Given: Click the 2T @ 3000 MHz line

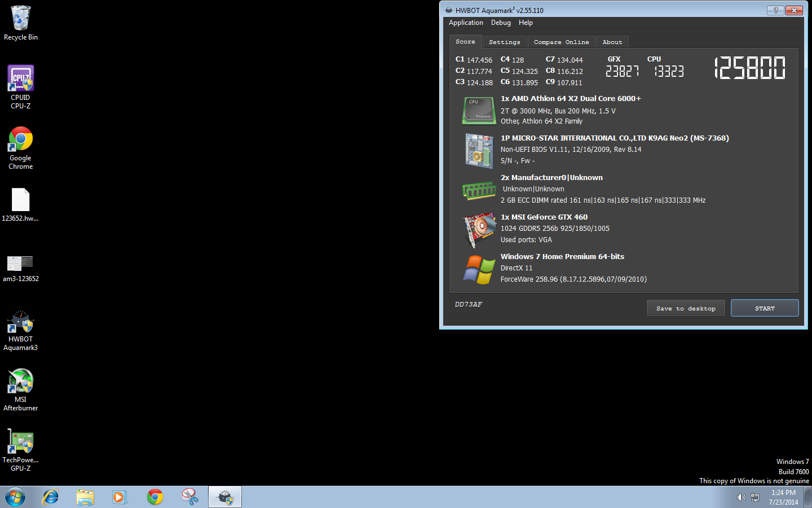Looking at the screenshot, I should pyautogui.click(x=558, y=111).
